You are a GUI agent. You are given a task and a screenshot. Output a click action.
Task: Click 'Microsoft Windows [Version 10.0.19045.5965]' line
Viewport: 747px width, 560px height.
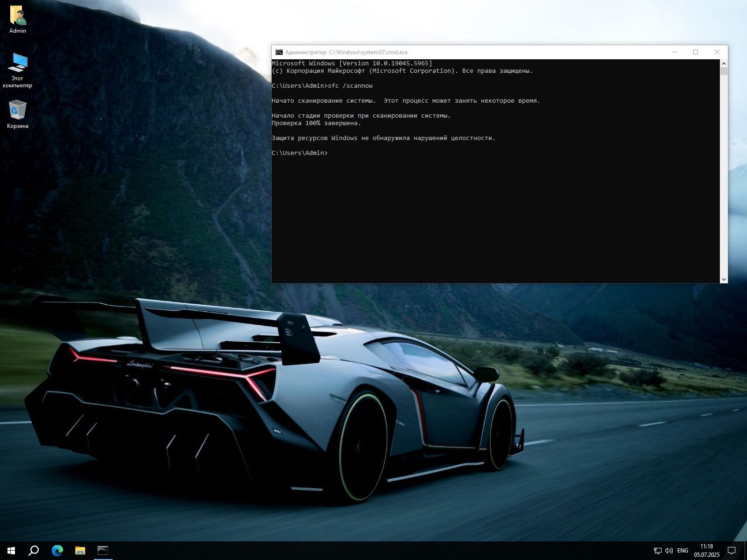tap(352, 63)
